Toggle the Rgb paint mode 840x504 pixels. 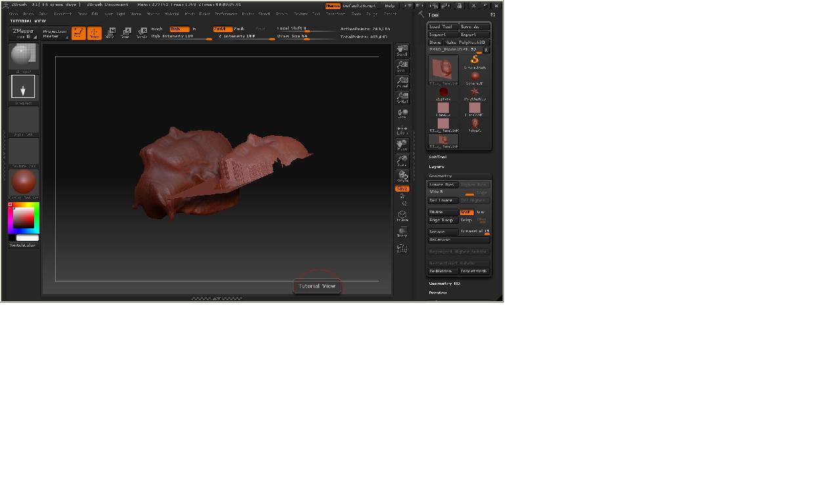tap(178, 29)
